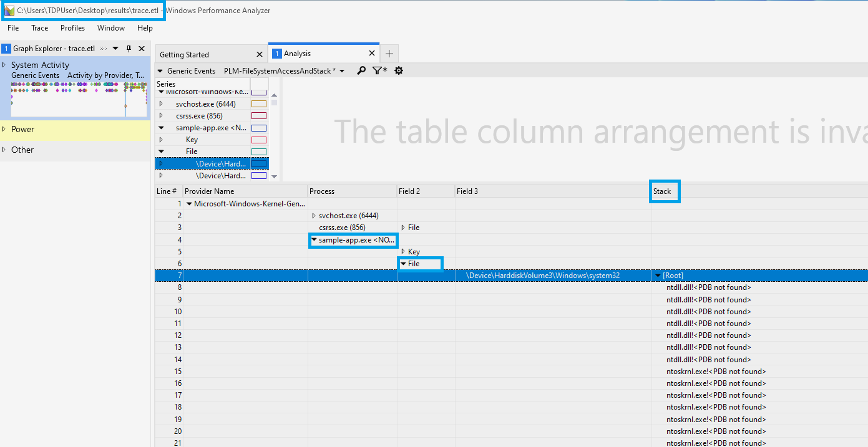
Task: Switch to the Getting Started tab
Action: [x=185, y=54]
